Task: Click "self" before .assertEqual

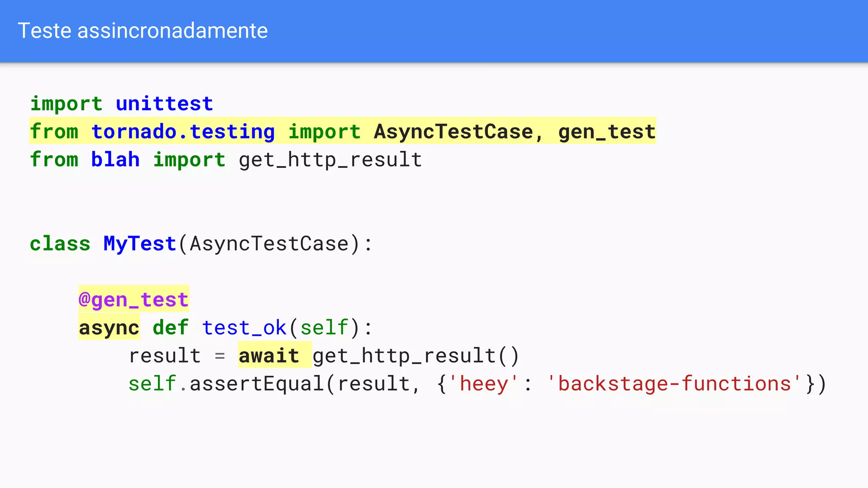Action: click(x=153, y=384)
